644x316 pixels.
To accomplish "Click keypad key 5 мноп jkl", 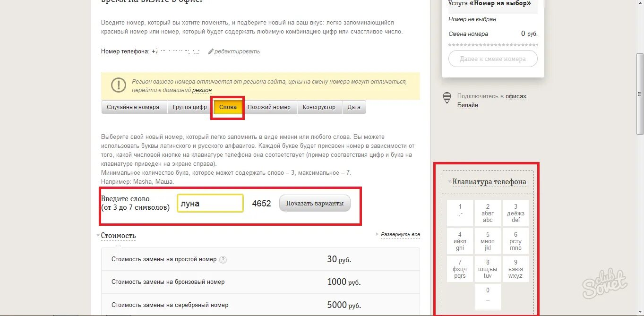I will coord(488,241).
